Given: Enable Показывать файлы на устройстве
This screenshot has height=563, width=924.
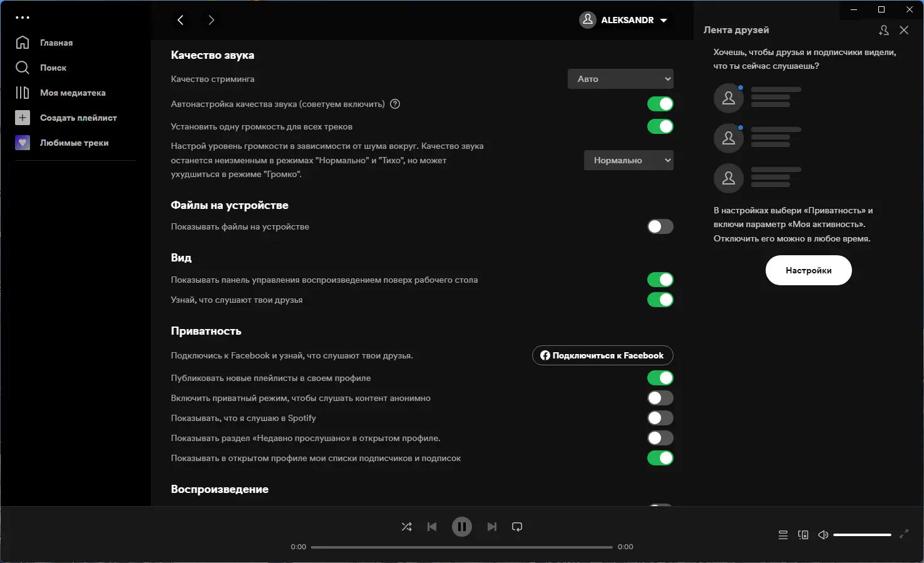Looking at the screenshot, I should pos(660,226).
